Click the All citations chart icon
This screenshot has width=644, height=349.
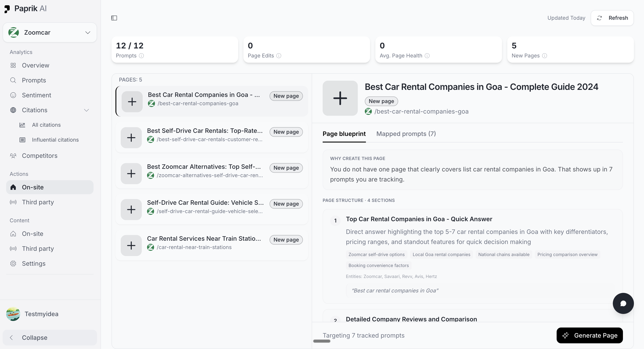(23, 125)
